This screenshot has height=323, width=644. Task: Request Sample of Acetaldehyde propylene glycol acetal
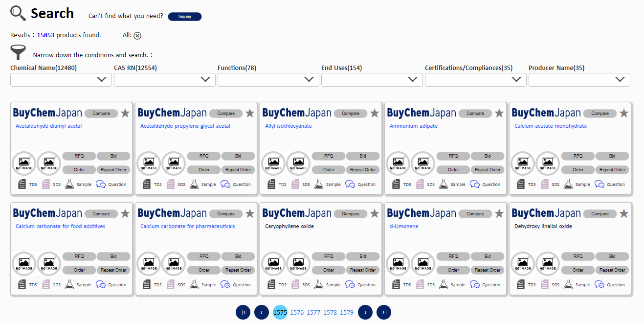(194, 185)
